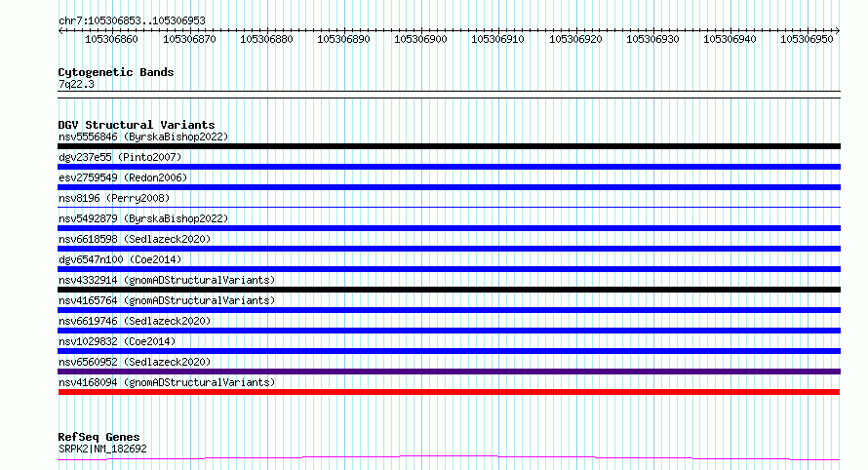The image size is (868, 470).
Task: Open esv2759549 (Redon2006) variant entry
Action: (x=123, y=177)
